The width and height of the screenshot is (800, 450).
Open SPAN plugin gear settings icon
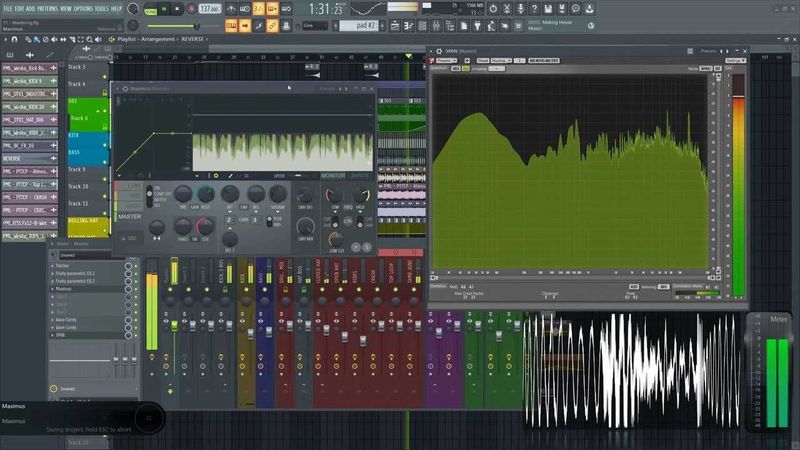pos(439,51)
